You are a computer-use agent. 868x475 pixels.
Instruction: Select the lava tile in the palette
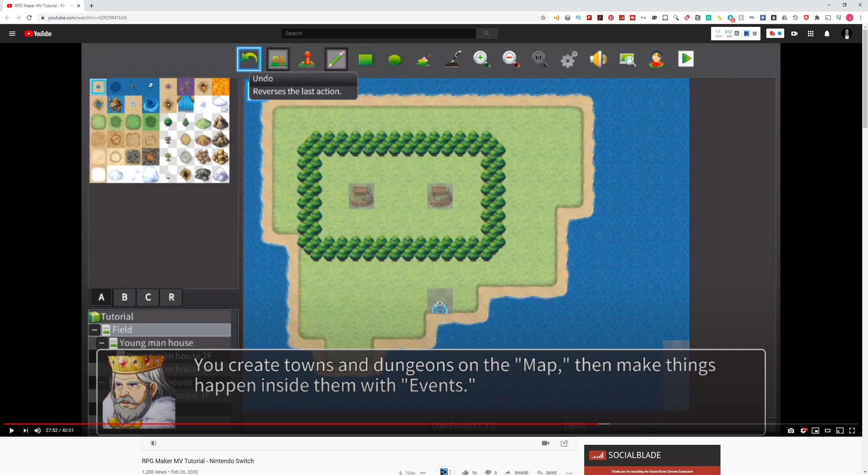click(221, 87)
